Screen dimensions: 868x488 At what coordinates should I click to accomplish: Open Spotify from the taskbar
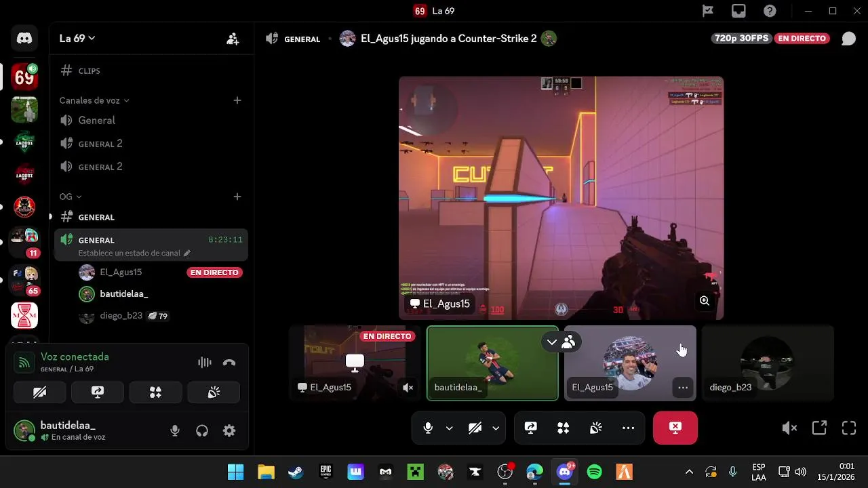594,472
